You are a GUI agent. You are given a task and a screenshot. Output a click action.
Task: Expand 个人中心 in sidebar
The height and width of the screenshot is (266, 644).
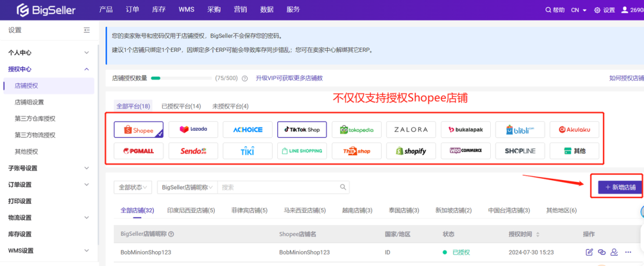coord(86,52)
